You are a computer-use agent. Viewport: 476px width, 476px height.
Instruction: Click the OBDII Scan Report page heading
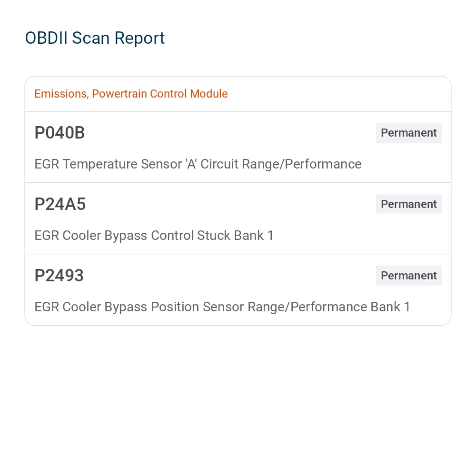(x=95, y=38)
